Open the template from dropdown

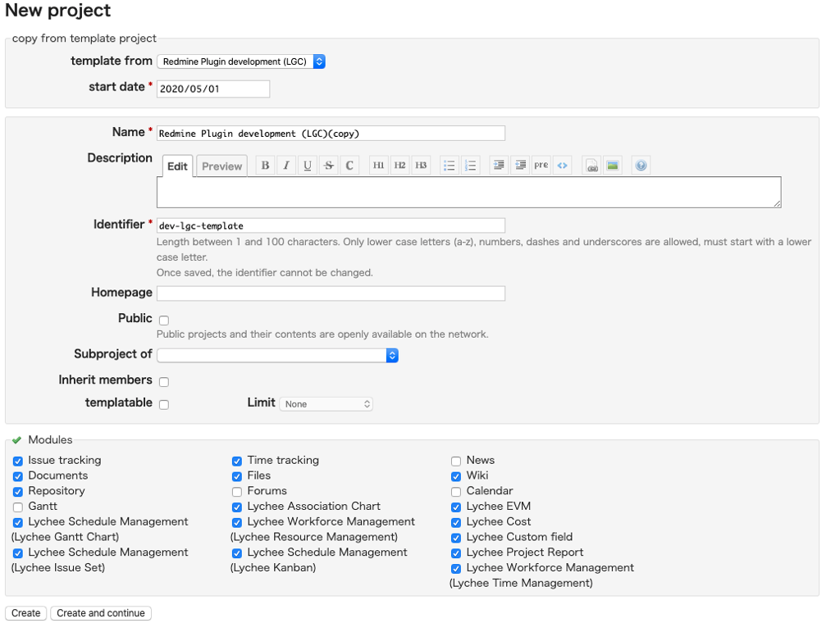click(x=241, y=61)
